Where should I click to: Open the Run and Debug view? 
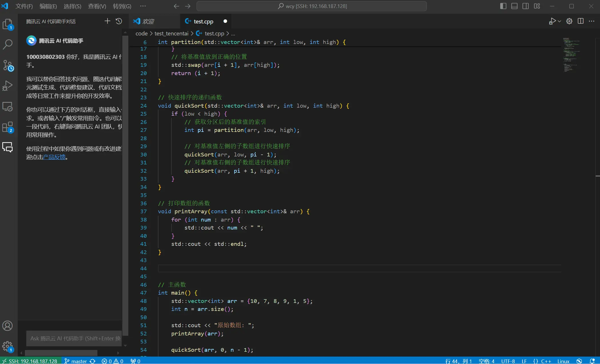(x=8, y=86)
